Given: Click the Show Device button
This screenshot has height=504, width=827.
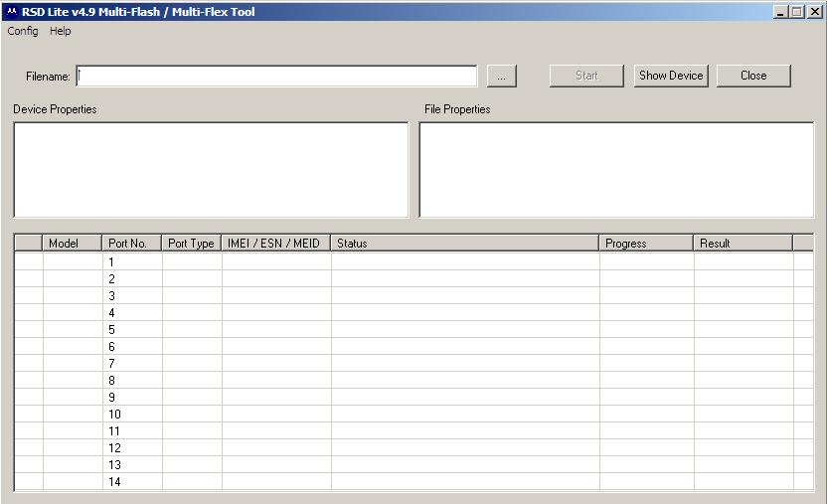Looking at the screenshot, I should 671,76.
